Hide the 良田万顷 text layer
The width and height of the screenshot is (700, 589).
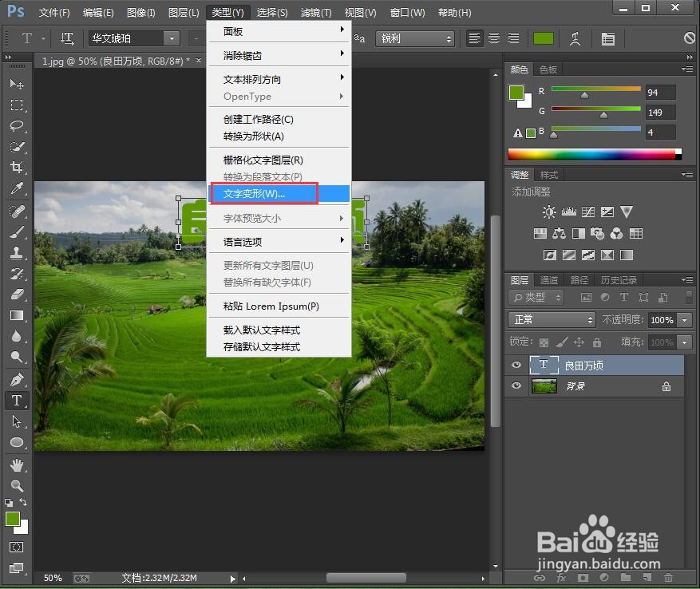point(516,366)
